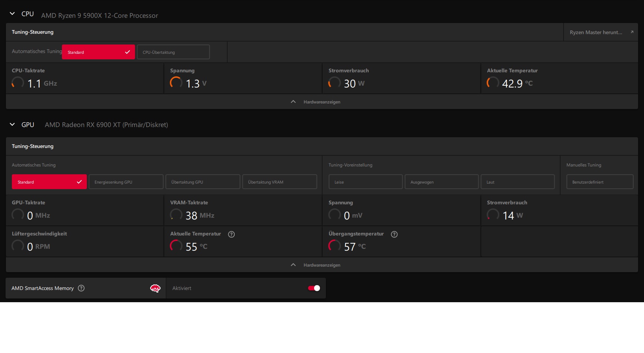Click the GPU Spannung gauge icon
Viewport: 644px width, 353px height.
click(x=334, y=214)
